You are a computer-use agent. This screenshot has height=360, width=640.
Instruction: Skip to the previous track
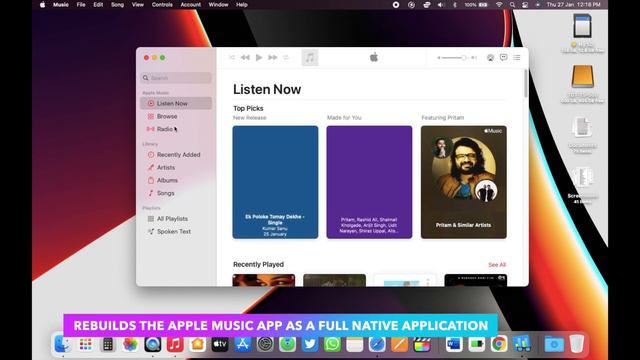245,58
